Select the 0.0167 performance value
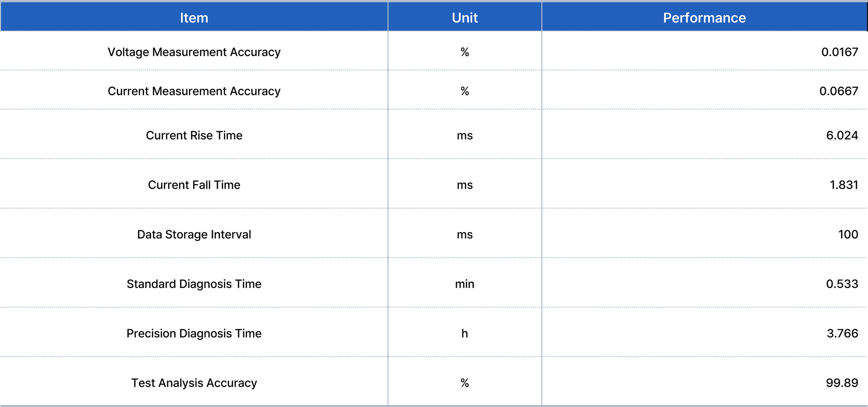868x407 pixels. pos(840,52)
